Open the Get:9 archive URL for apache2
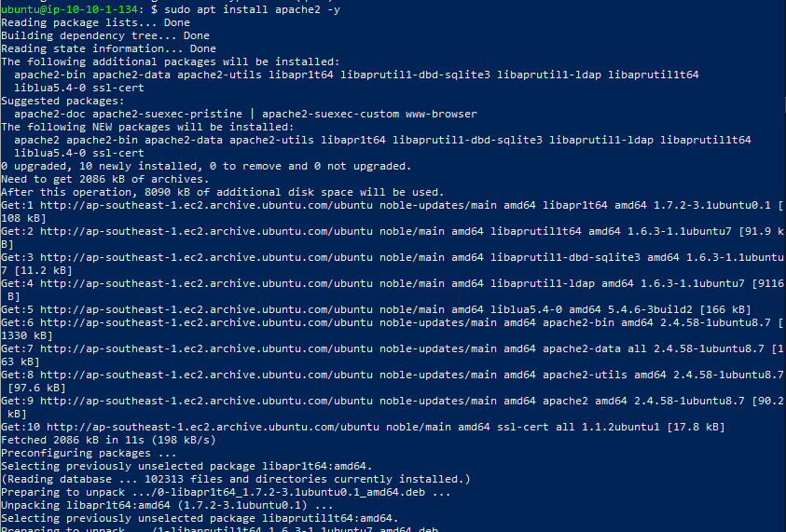The width and height of the screenshot is (786, 532). 206,401
